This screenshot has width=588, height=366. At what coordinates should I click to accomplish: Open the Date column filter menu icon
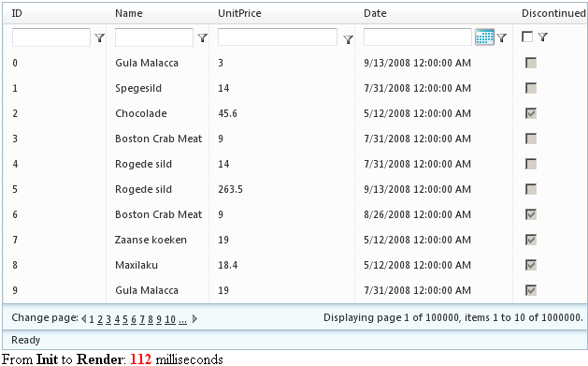502,37
